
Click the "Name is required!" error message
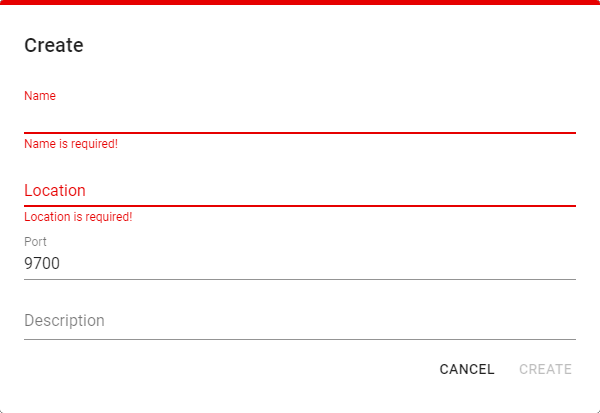71,144
